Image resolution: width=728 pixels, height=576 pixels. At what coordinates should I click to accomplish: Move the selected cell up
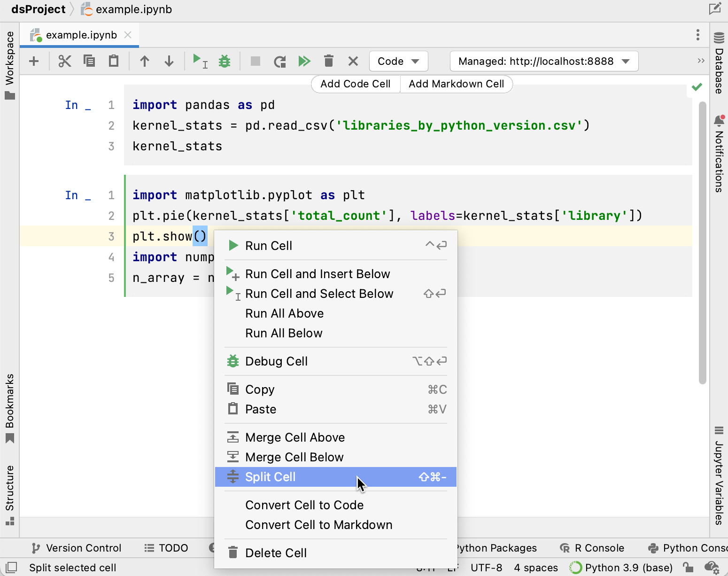tap(145, 61)
